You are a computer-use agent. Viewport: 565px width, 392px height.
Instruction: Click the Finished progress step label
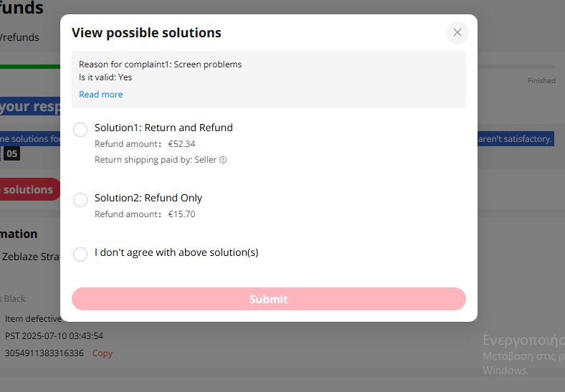click(x=541, y=81)
